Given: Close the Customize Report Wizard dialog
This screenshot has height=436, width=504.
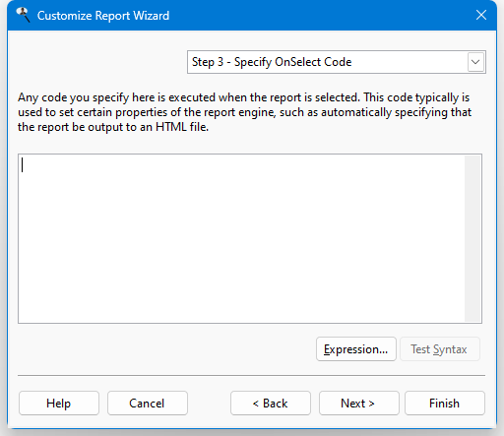Looking at the screenshot, I should click(x=481, y=15).
